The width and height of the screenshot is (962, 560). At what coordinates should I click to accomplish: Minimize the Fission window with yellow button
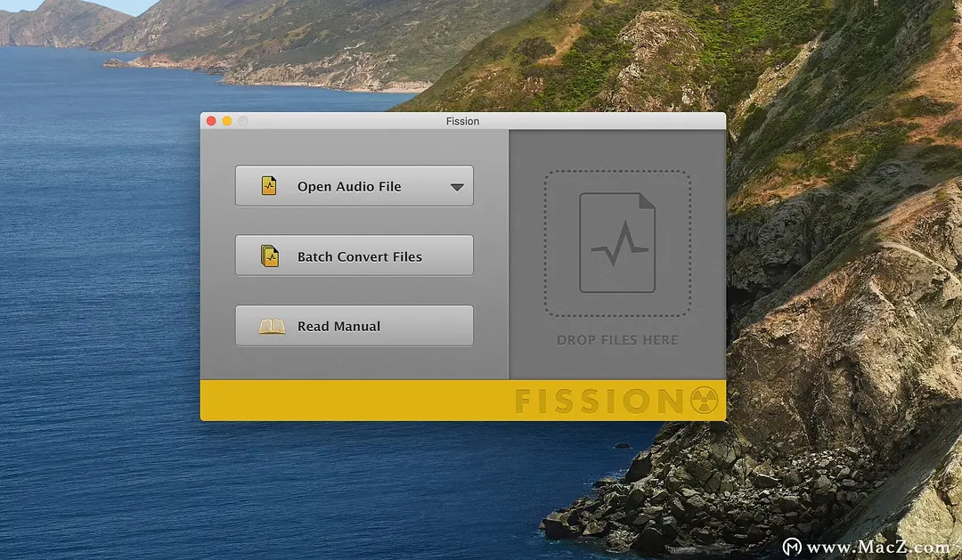(227, 121)
